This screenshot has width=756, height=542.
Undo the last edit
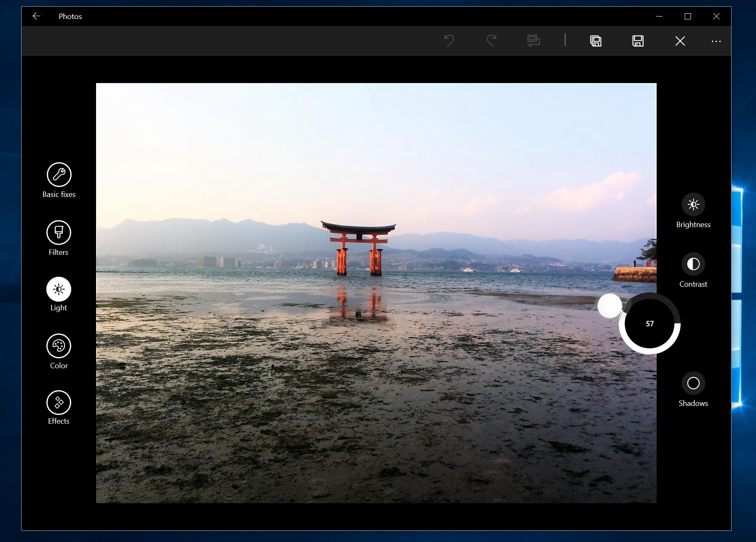click(449, 41)
